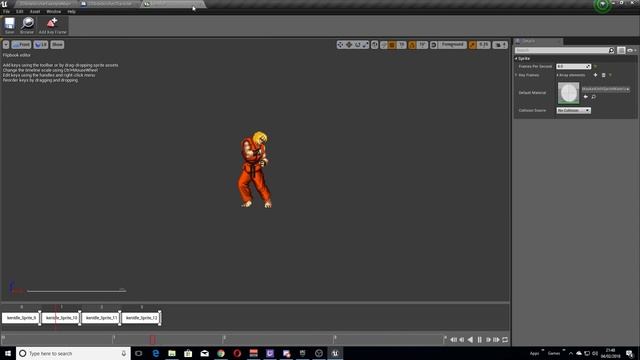Screen dimensions: 640x360
Task: Jump to the first frame
Action: 453,340
